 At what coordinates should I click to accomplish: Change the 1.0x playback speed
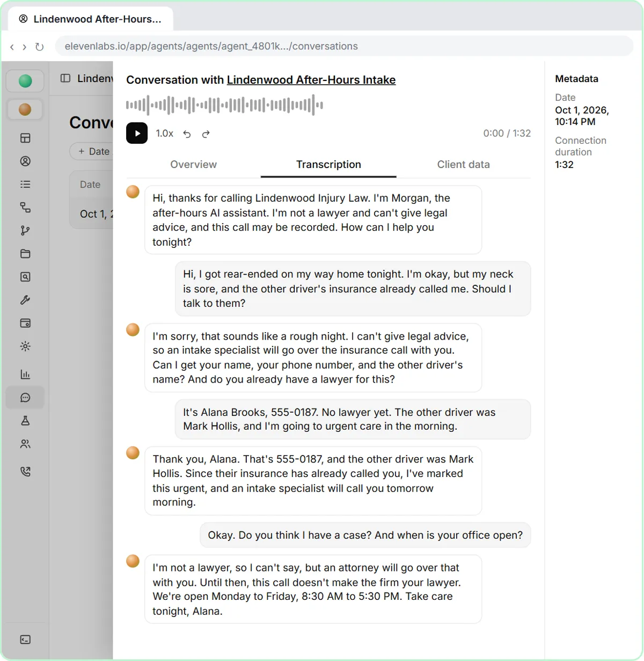tap(164, 134)
